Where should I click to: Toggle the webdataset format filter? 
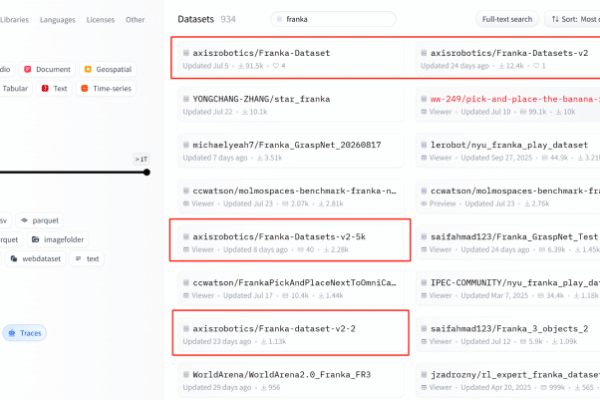tap(35, 259)
